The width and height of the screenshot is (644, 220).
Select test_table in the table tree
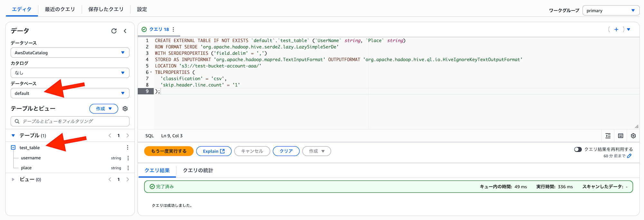pos(30,148)
